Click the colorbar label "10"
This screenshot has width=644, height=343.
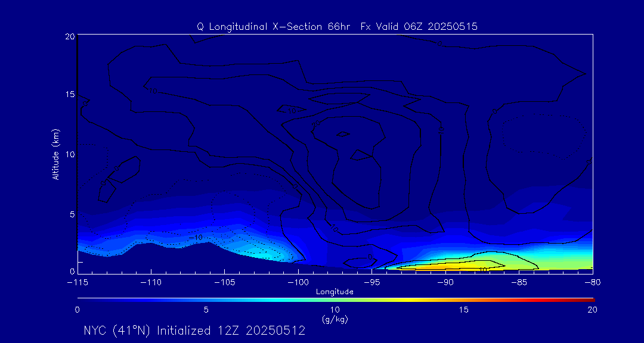[x=335, y=310]
